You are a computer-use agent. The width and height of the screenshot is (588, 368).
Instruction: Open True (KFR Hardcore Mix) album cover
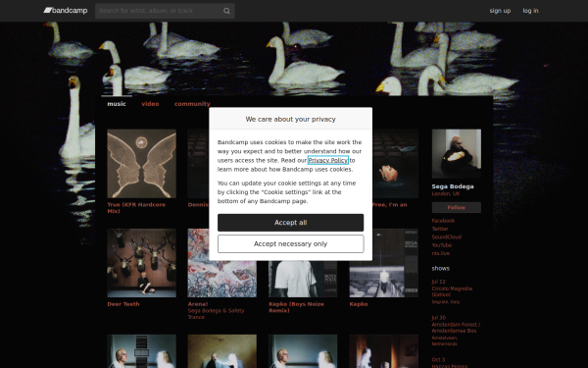click(142, 164)
